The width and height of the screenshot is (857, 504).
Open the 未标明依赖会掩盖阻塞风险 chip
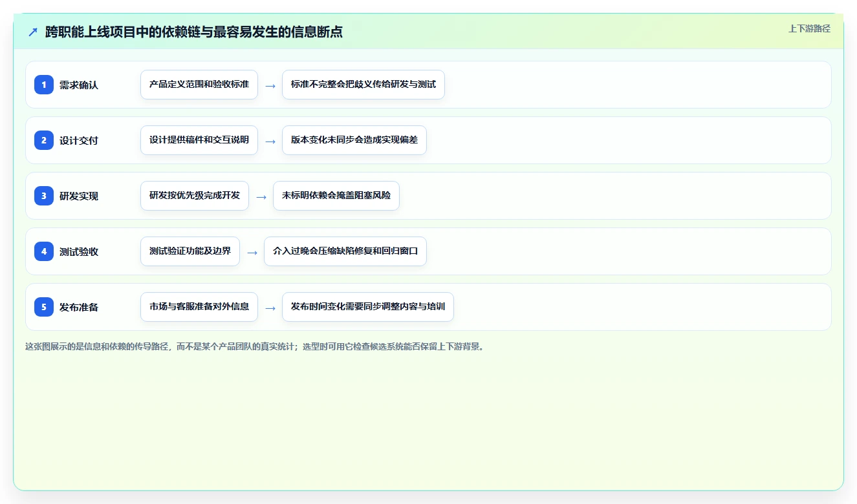(336, 196)
